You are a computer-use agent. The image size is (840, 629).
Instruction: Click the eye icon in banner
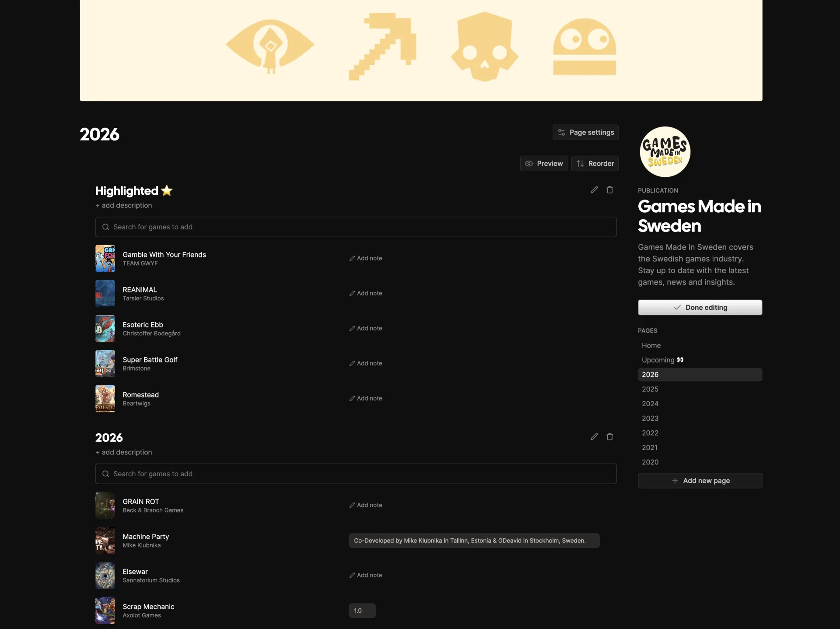pos(270,46)
